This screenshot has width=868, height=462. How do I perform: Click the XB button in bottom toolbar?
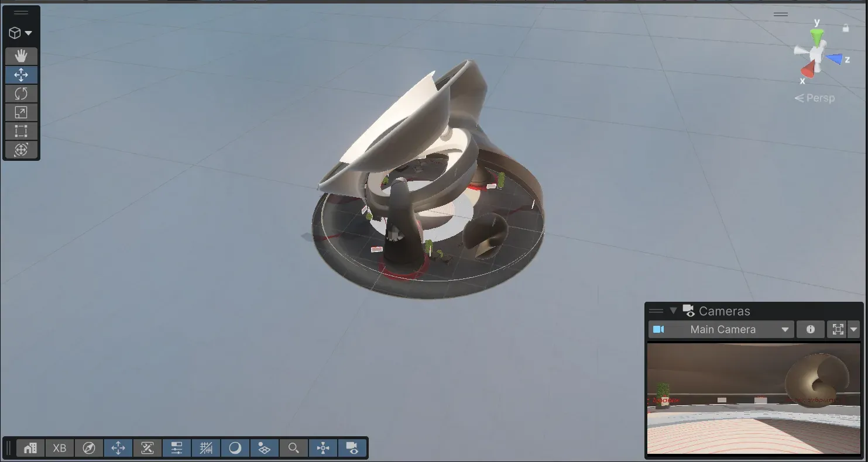(60, 448)
